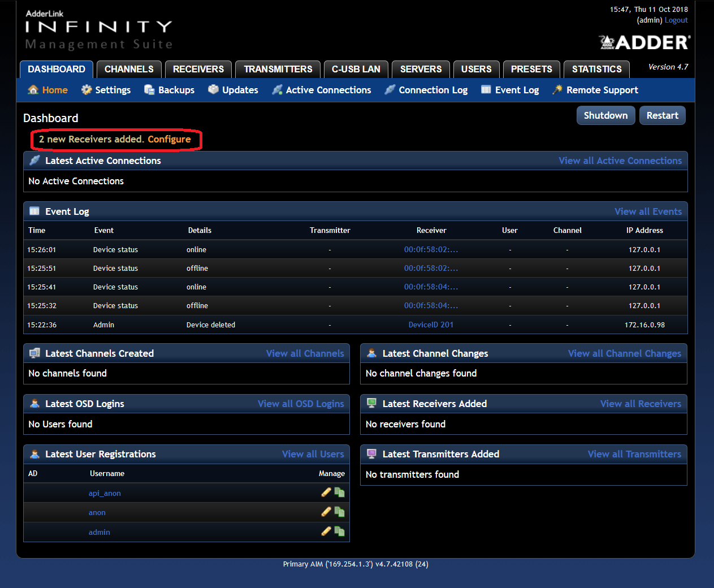Open Event Log via its table icon
Screen dimensions: 714x588
[486, 90]
